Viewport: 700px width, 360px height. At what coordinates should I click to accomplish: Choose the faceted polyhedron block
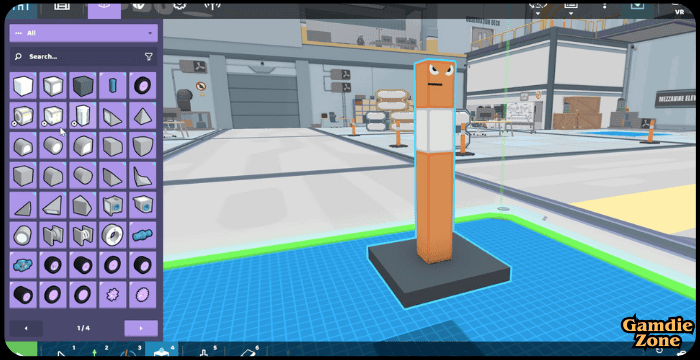pos(83,205)
